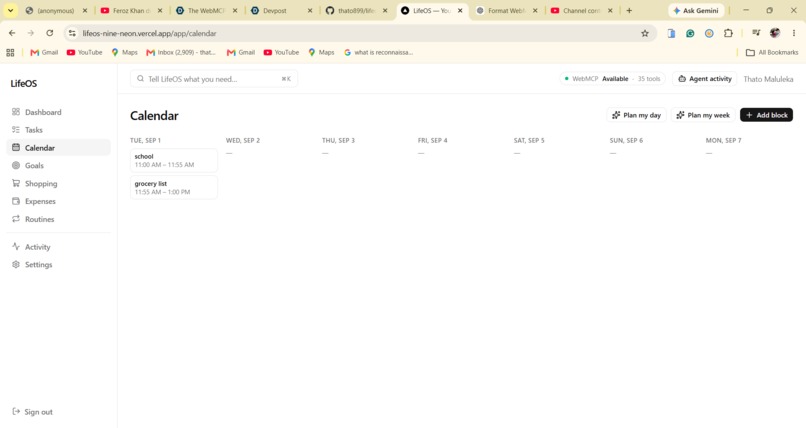Click the blue sidebar extension icon
This screenshot has width=806, height=428.
point(671,33)
